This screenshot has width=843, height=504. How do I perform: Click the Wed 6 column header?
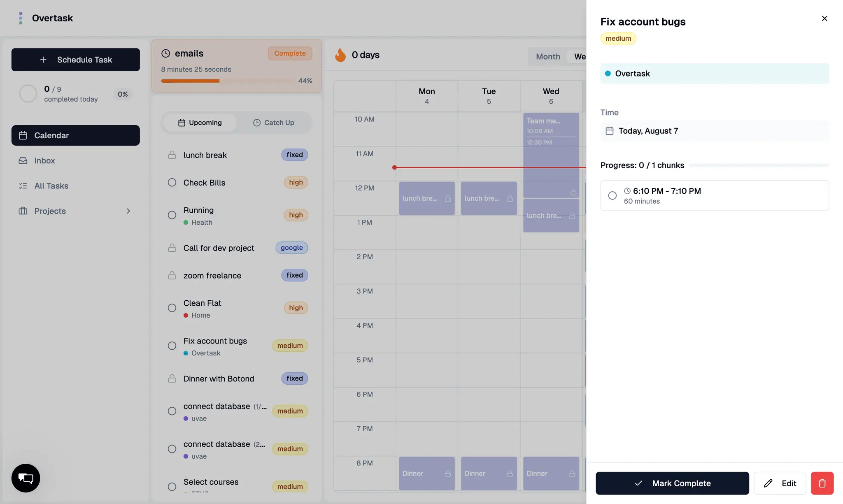tap(551, 96)
